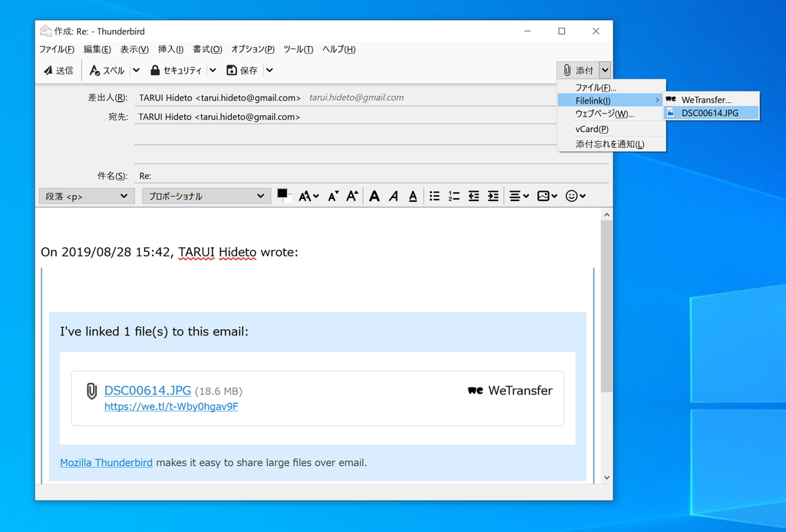Image resolution: width=786 pixels, height=532 pixels.
Task: Open the font size AA dropdown
Action: click(309, 196)
